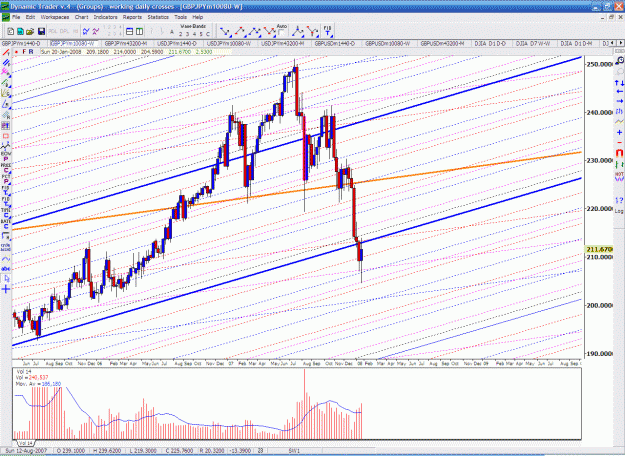Toggle the Auto checkbox in toolbar
The image size is (625, 456).
pyautogui.click(x=282, y=32)
